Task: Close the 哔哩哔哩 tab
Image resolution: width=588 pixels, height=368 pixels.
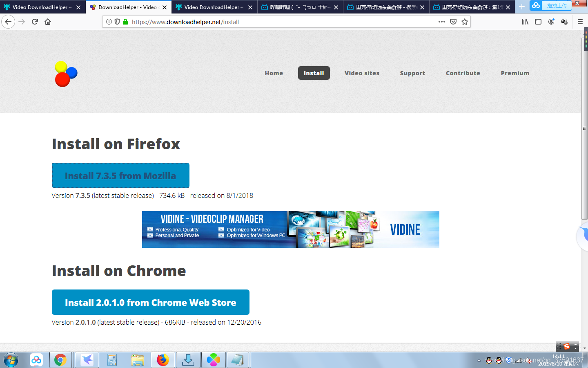Action: click(336, 7)
